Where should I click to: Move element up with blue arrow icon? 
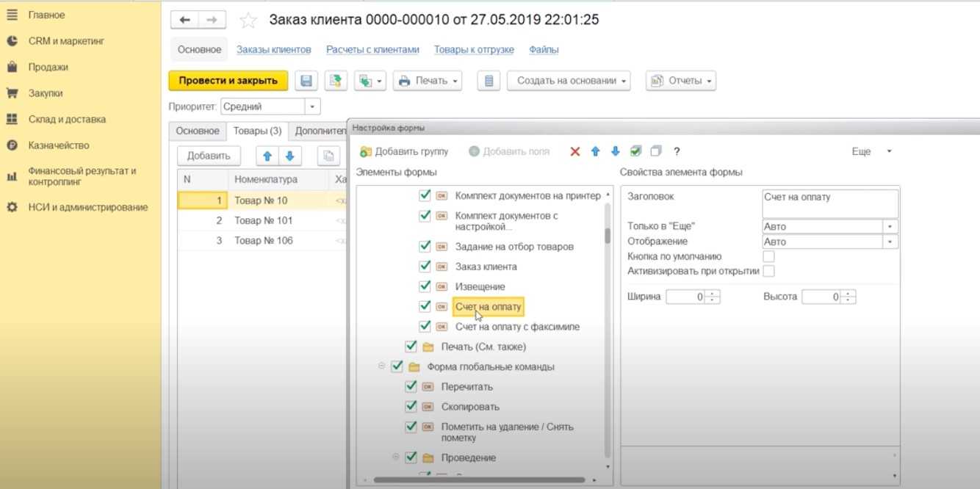596,151
